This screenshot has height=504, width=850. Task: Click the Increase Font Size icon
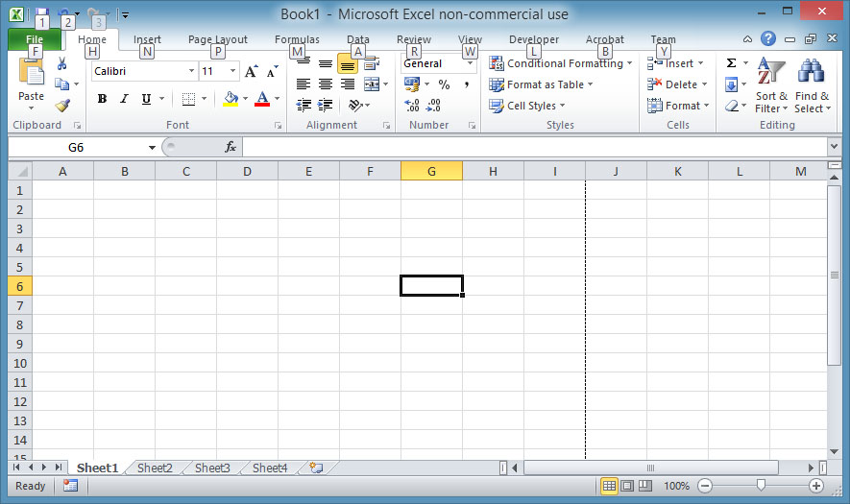pos(251,72)
